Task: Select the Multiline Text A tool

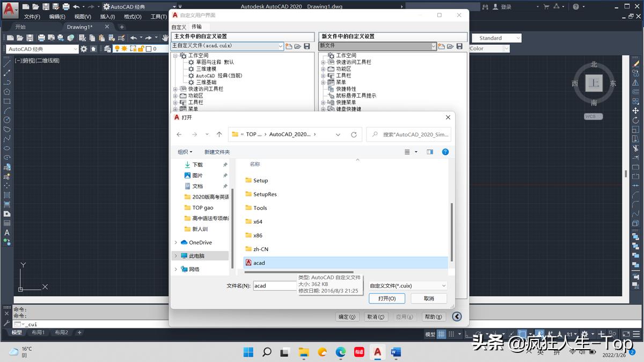Action: coord(7,233)
